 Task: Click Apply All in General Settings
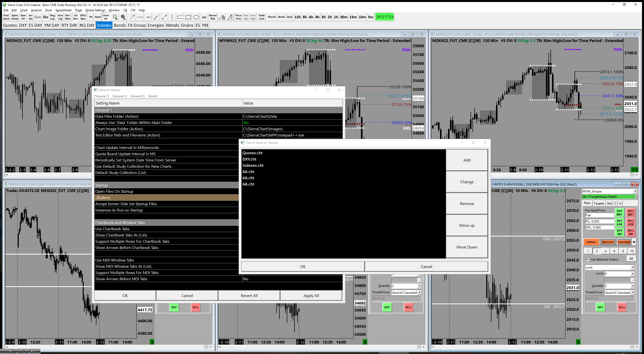tap(311, 295)
